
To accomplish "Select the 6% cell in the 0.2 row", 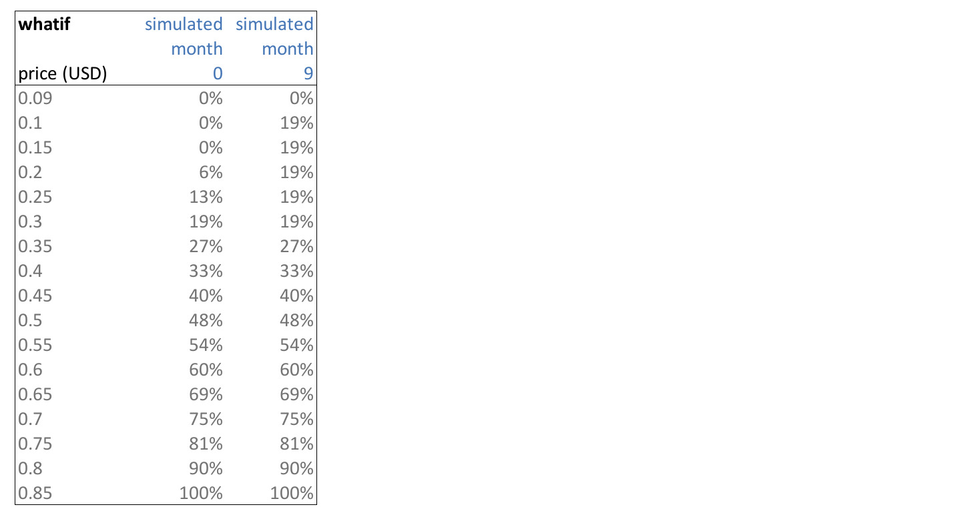I will coord(210,173).
